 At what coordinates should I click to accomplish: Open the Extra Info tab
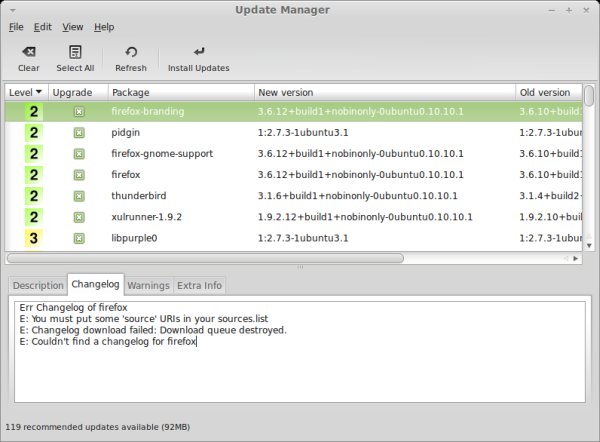pos(199,285)
